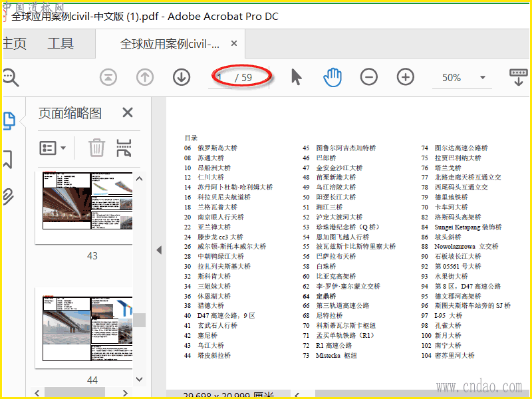
Task: Move thumbnail list up with arrow
Action: pyautogui.click(x=139, y=179)
